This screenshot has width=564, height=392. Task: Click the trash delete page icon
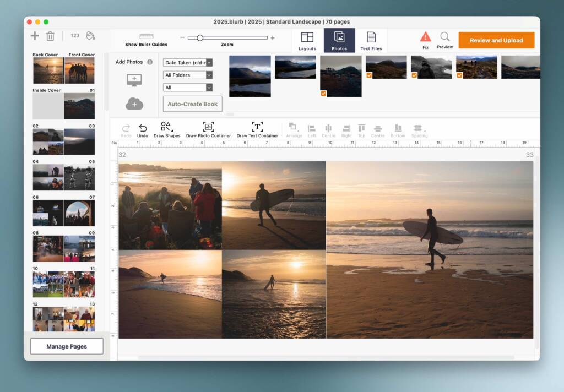coord(50,36)
